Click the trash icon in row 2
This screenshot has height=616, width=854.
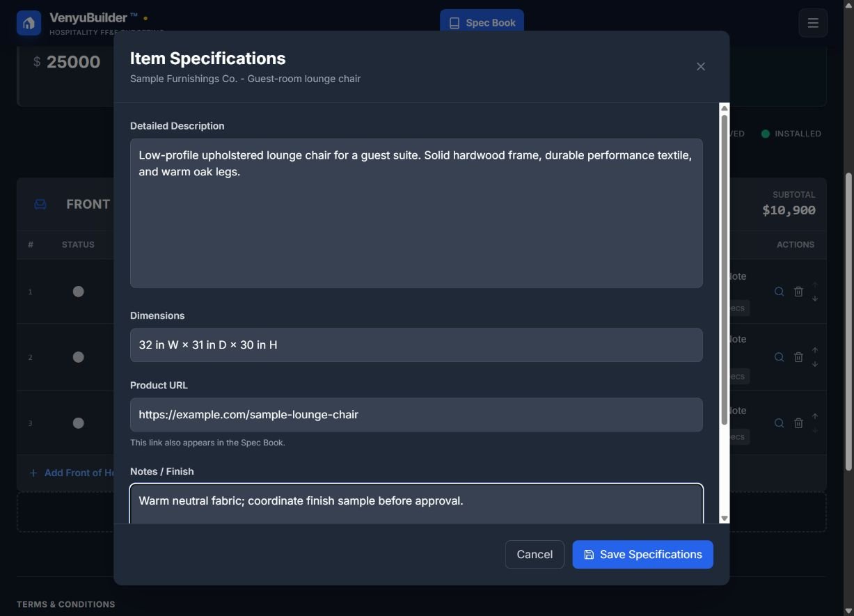tap(798, 357)
